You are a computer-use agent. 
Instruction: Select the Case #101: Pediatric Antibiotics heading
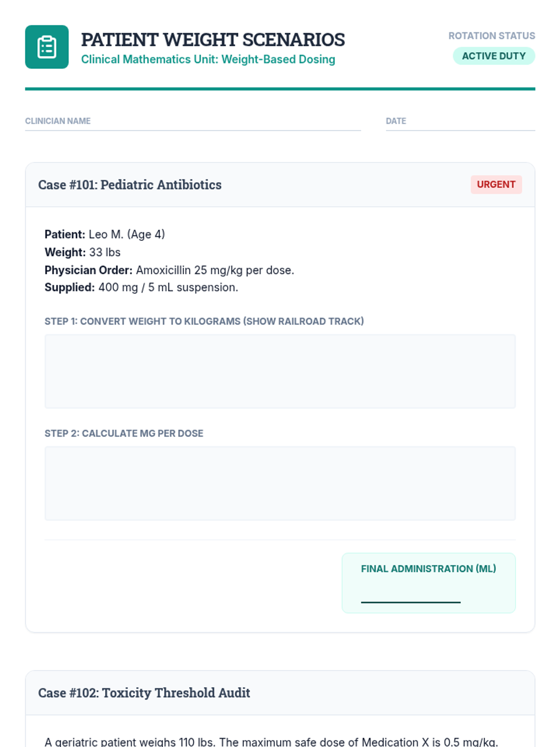[x=130, y=185]
